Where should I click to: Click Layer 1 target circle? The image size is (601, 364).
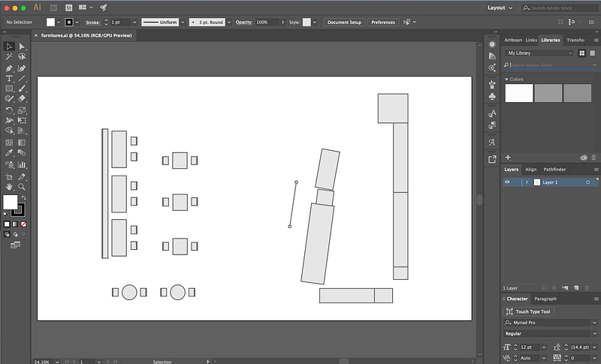587,182
